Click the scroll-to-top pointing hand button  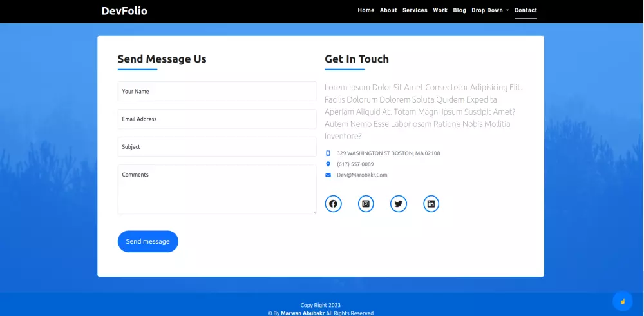(x=623, y=301)
